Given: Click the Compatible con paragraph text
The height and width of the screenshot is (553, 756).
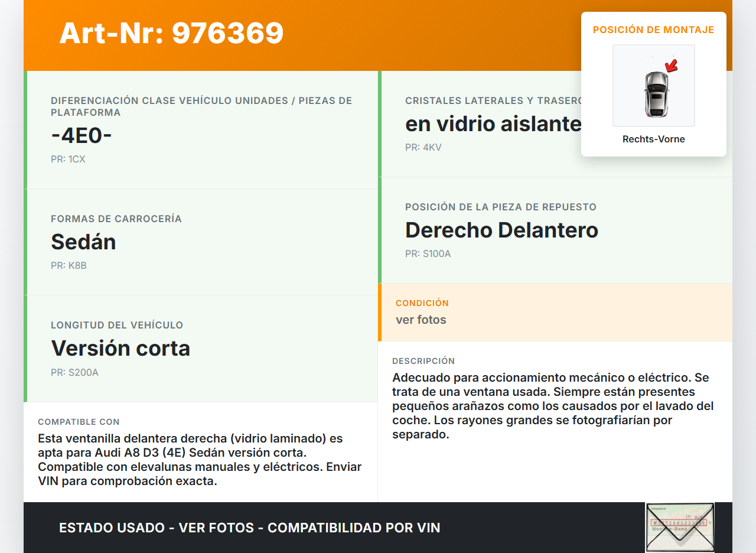Looking at the screenshot, I should [200, 460].
